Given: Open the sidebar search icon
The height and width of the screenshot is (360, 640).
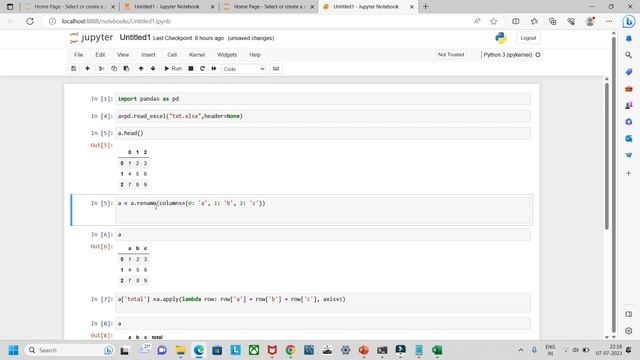Looking at the screenshot, I should (x=629, y=55).
